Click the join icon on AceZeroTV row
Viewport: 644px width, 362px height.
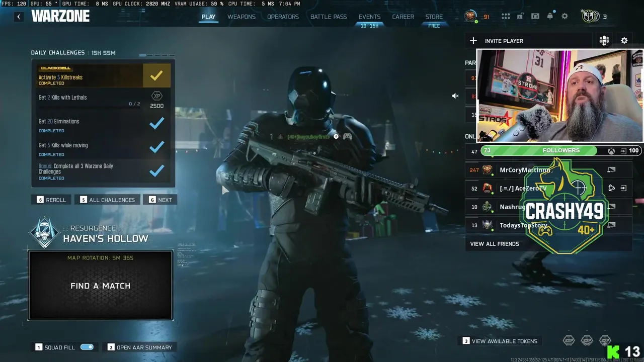point(623,188)
